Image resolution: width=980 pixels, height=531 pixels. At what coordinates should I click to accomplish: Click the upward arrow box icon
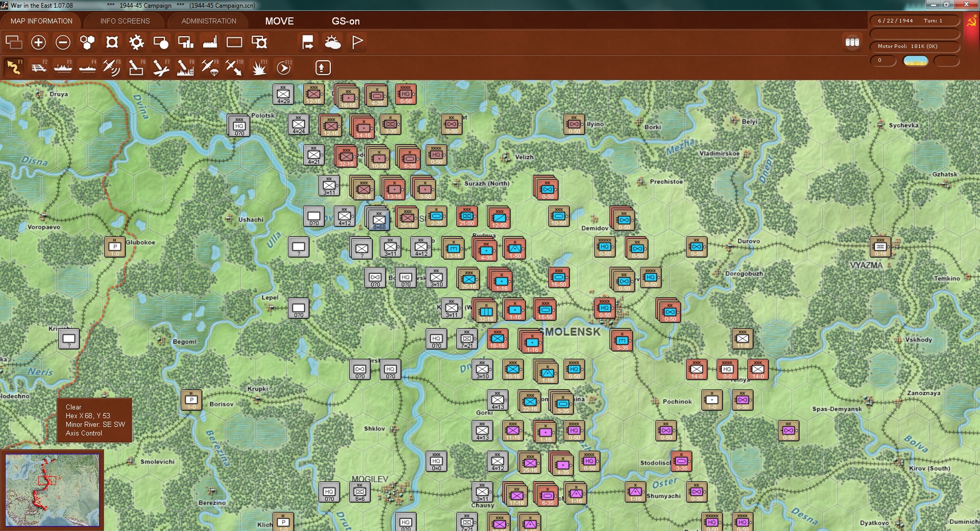(x=323, y=67)
